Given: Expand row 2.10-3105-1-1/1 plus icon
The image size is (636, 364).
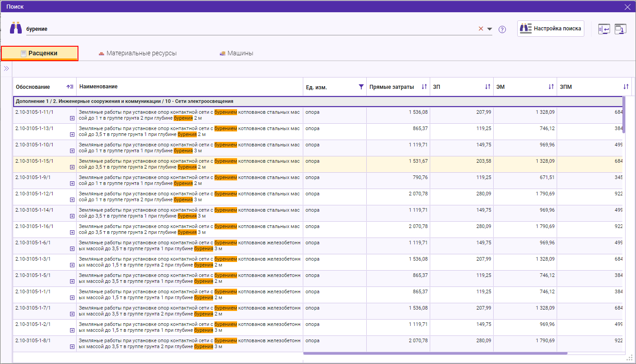Looking at the screenshot, I should 72,298.
